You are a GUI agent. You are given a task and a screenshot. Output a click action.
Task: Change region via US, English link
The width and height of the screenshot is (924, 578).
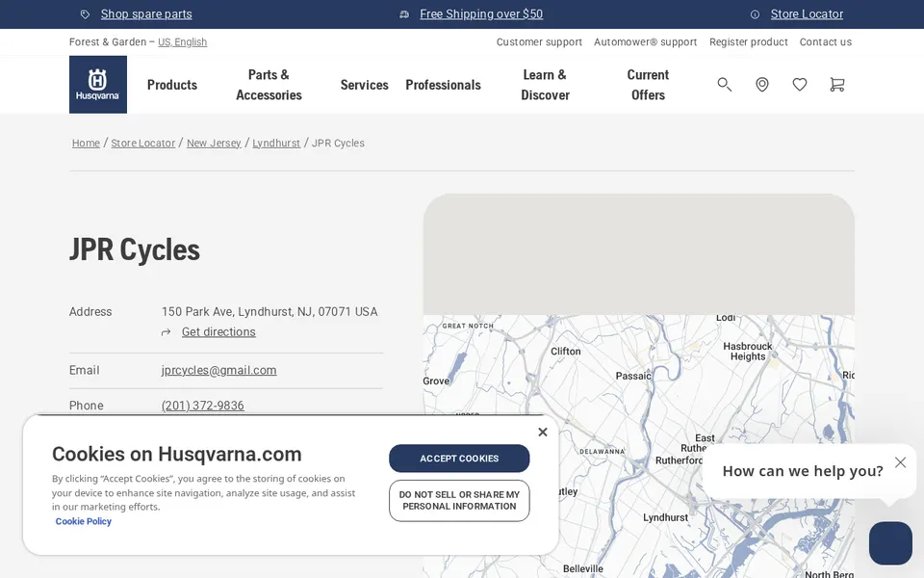point(183,41)
